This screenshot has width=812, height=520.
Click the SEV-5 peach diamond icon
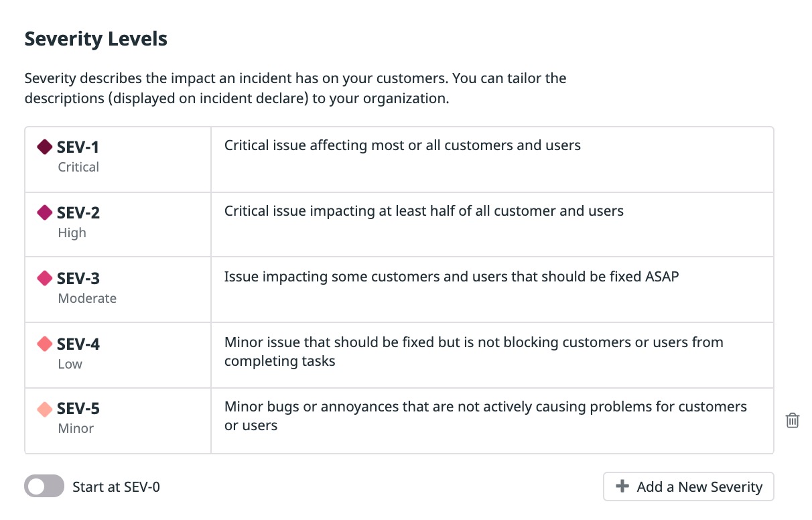pos(45,409)
